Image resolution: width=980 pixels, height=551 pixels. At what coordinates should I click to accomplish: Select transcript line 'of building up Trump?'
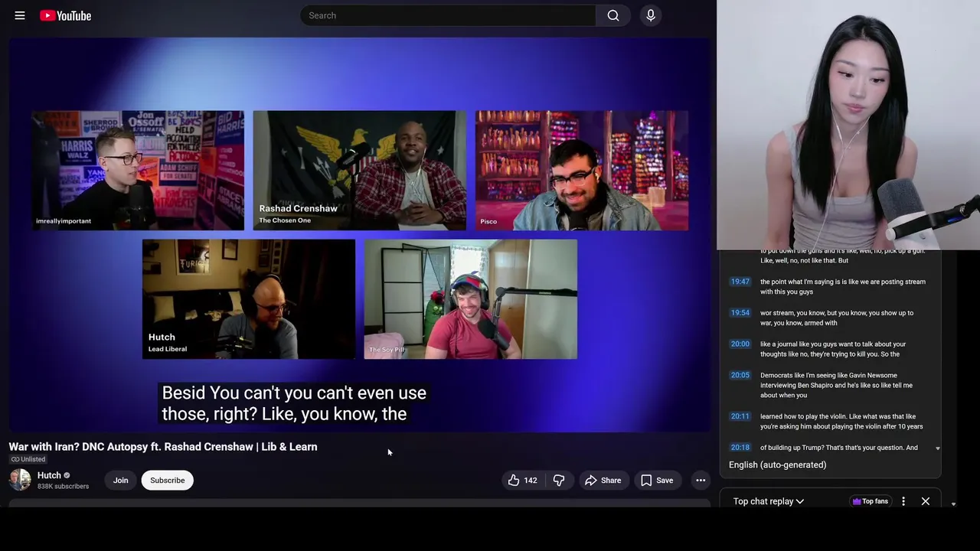tap(839, 448)
